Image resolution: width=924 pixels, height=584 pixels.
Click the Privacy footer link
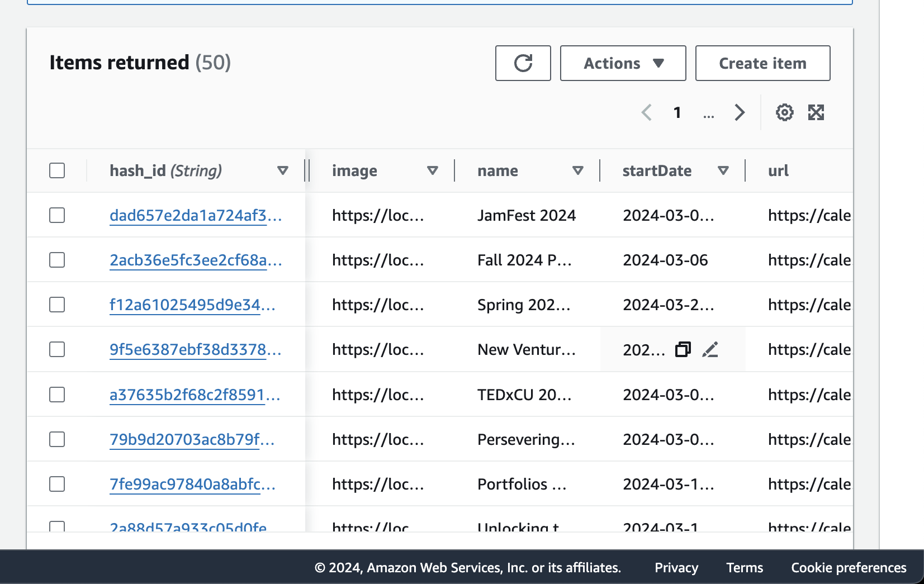coord(676,567)
